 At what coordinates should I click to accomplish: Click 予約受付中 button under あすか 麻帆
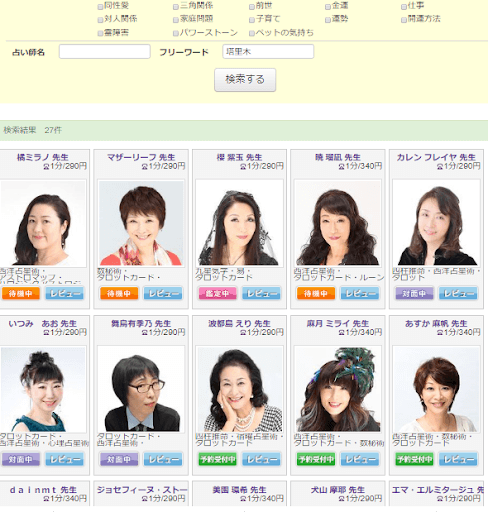click(414, 459)
